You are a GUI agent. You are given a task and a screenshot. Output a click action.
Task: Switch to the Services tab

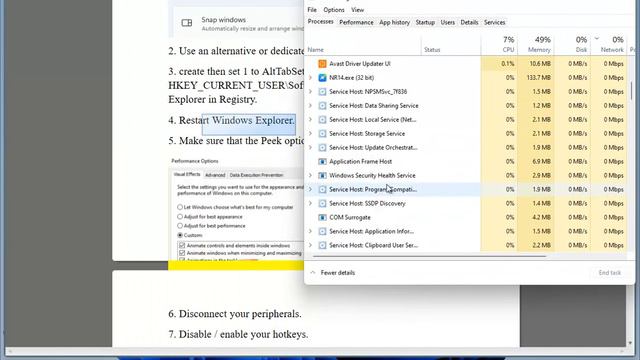[495, 22]
